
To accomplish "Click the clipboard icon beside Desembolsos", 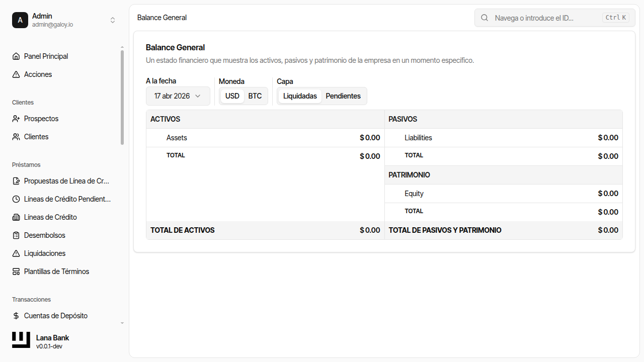I will click(x=16, y=235).
